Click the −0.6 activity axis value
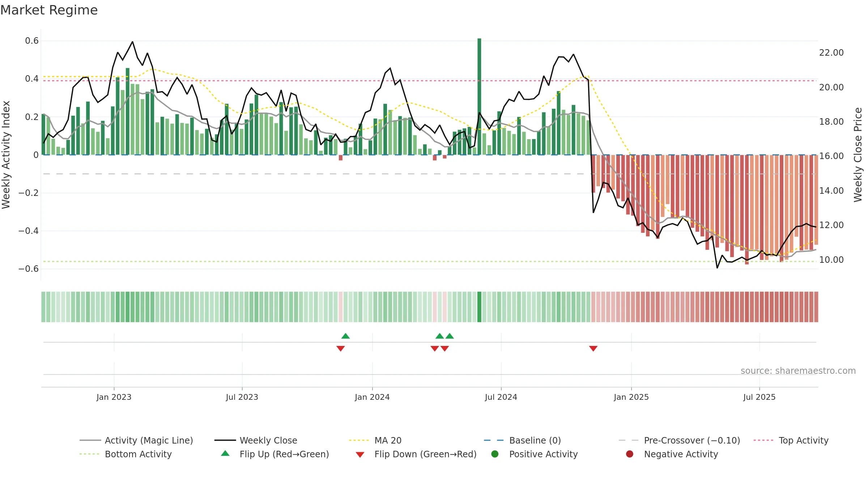This screenshot has height=488, width=868. 28,269
